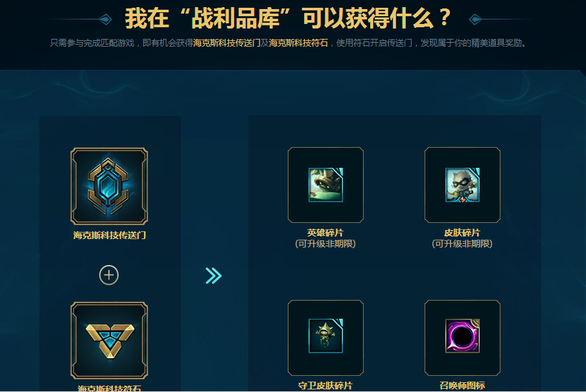
Task: Click the 皮肤碎片 text label
Action: coord(462,233)
